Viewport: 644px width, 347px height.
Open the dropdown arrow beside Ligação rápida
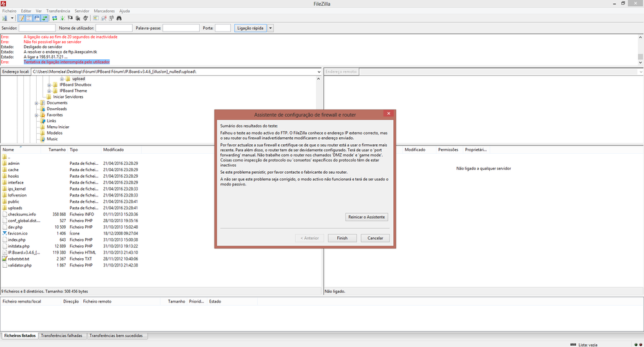pos(271,28)
